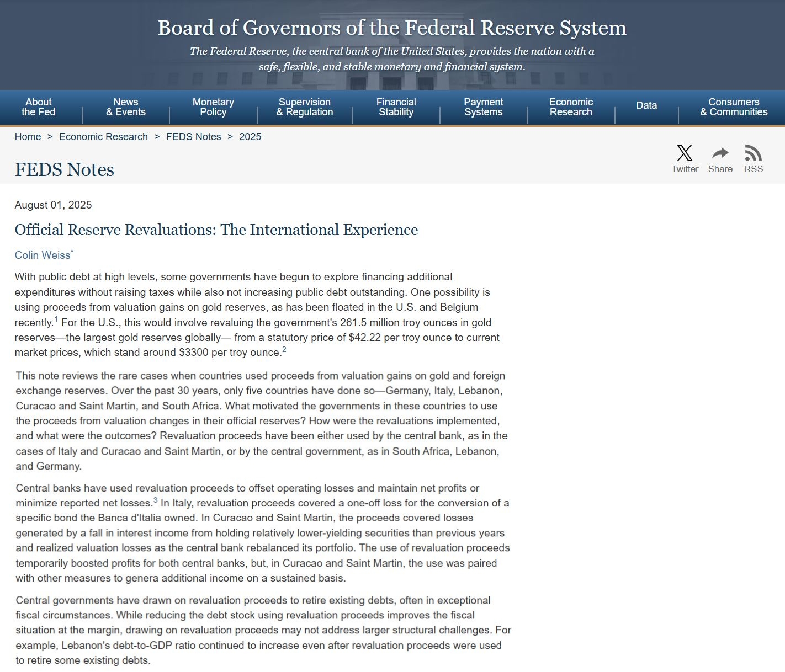Screen dimensions: 785x672
Task: Open the Financial Stability menu
Action: click(396, 107)
